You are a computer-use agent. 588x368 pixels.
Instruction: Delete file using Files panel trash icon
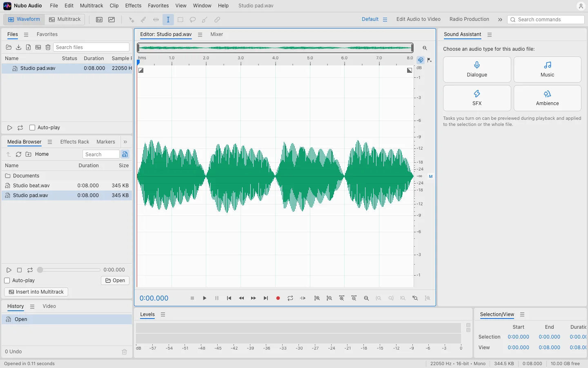(x=48, y=47)
